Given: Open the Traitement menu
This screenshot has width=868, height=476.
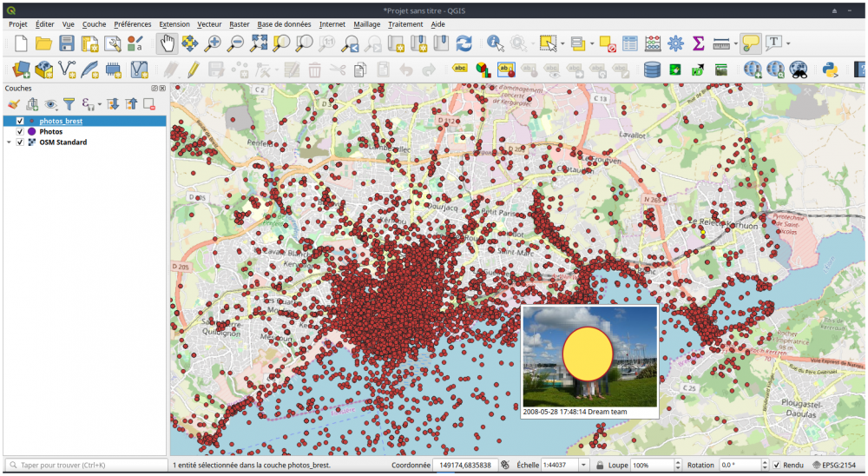Looking at the screenshot, I should pos(405,24).
